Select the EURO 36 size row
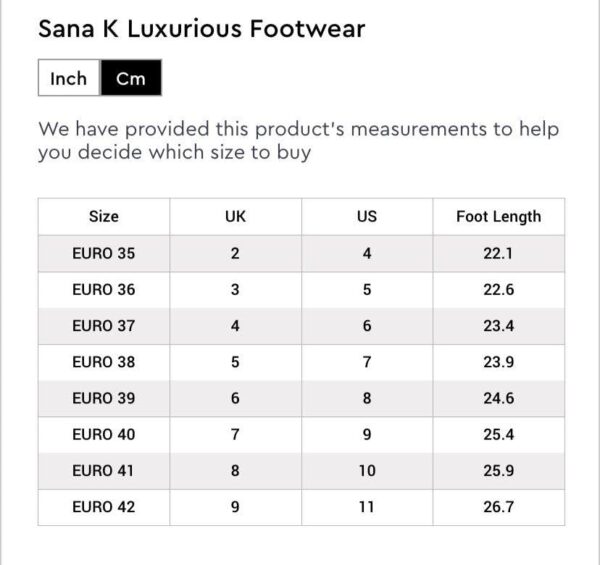 [103, 290]
